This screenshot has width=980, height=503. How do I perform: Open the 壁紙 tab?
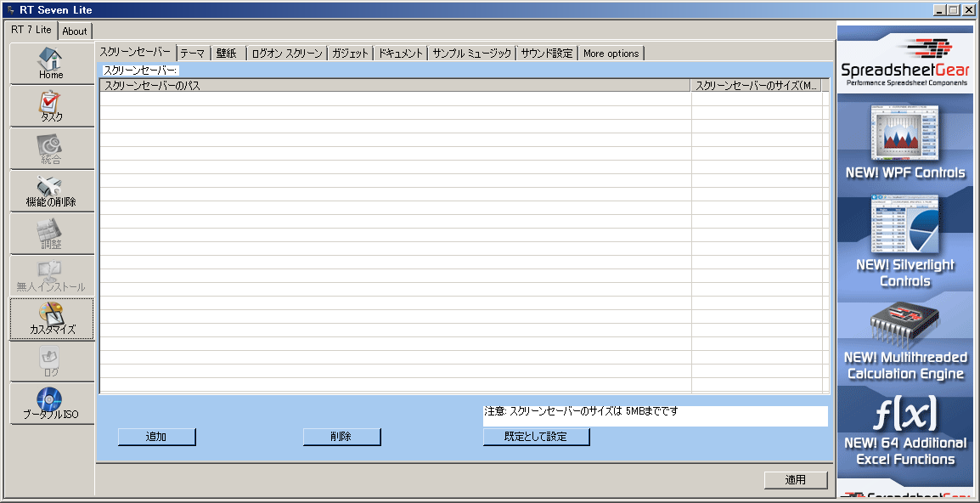(x=228, y=54)
